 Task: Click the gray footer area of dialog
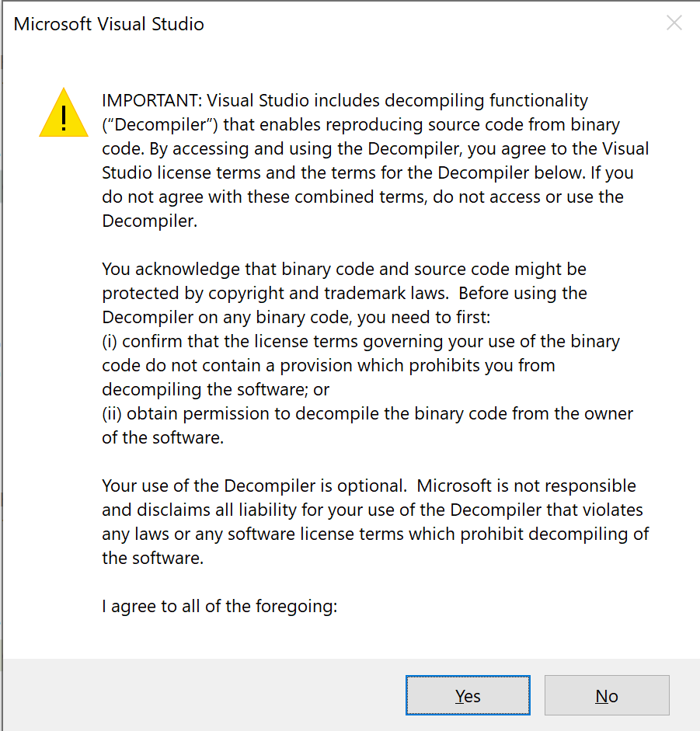(x=194, y=695)
